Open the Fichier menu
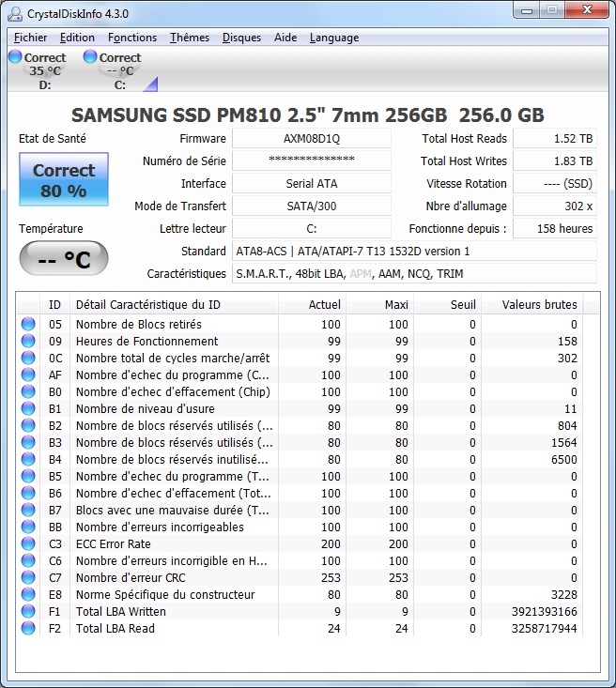This screenshot has height=688, width=616. tap(30, 38)
